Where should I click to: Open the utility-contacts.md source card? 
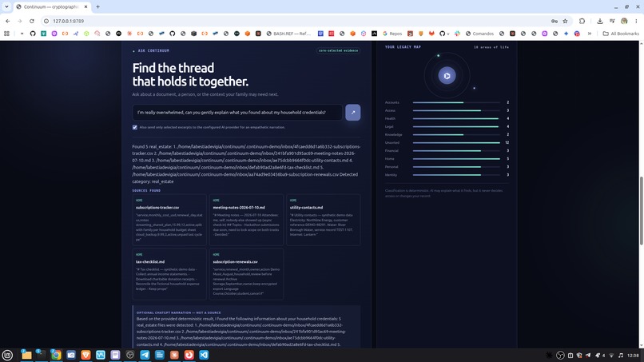coord(324,220)
